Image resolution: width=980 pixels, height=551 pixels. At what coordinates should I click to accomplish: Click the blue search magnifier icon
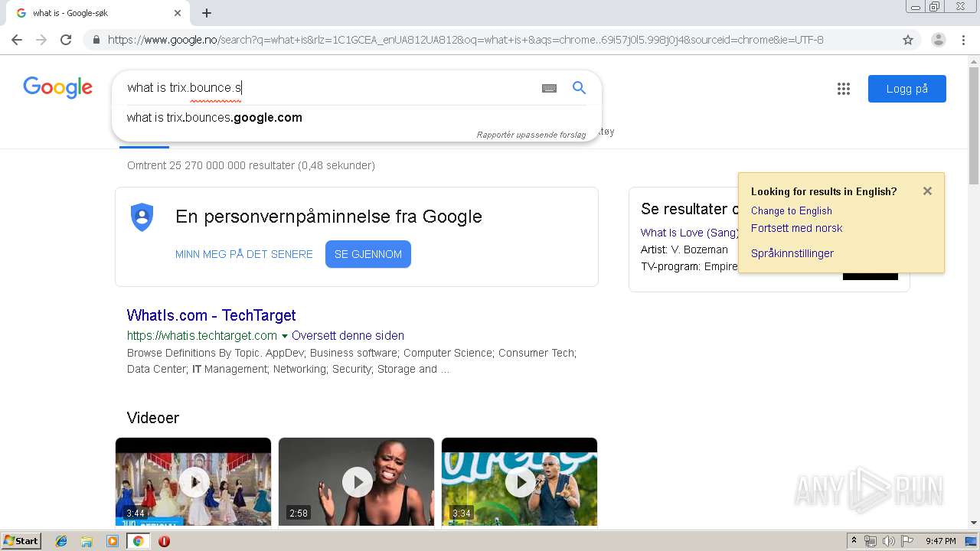pyautogui.click(x=580, y=88)
